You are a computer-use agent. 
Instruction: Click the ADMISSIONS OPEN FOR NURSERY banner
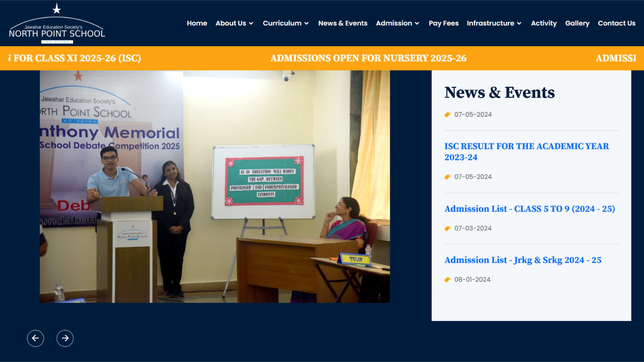(x=369, y=58)
